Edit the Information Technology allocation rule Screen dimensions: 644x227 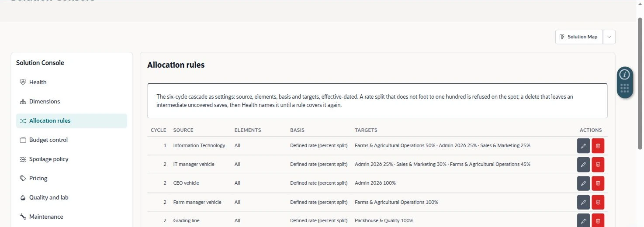[x=583, y=146]
